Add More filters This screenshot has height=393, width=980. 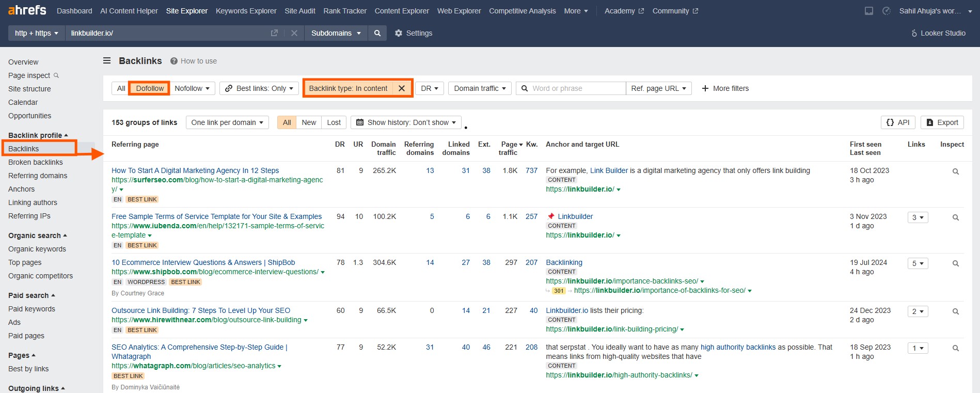click(725, 88)
